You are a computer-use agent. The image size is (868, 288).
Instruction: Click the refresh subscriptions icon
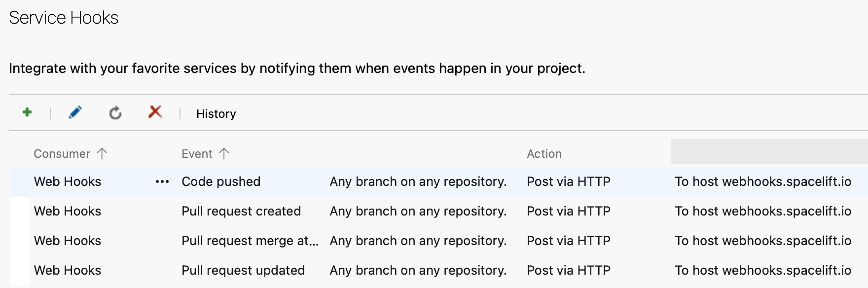click(115, 113)
